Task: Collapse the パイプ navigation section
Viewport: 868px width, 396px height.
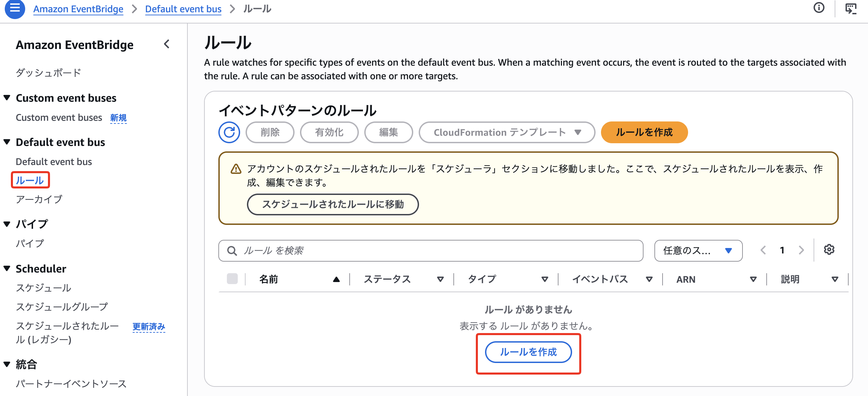Action: (x=7, y=224)
